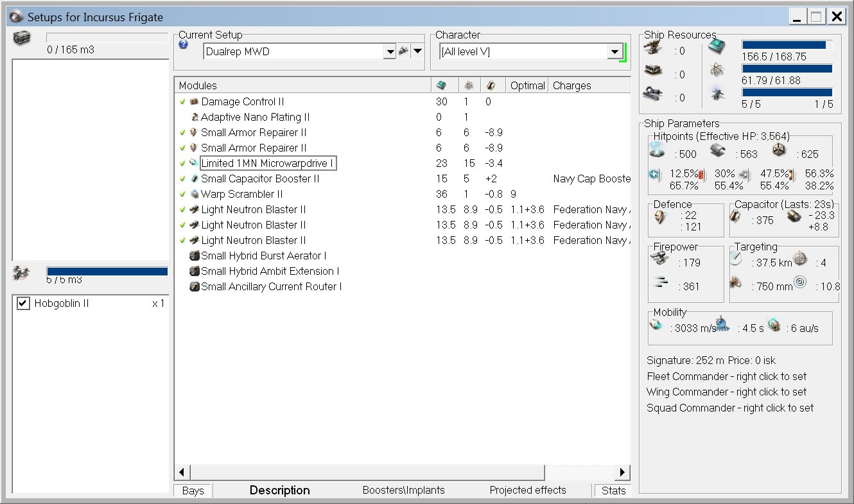The image size is (854, 504).
Task: Click the blue help question mark icon
Action: 184,45
